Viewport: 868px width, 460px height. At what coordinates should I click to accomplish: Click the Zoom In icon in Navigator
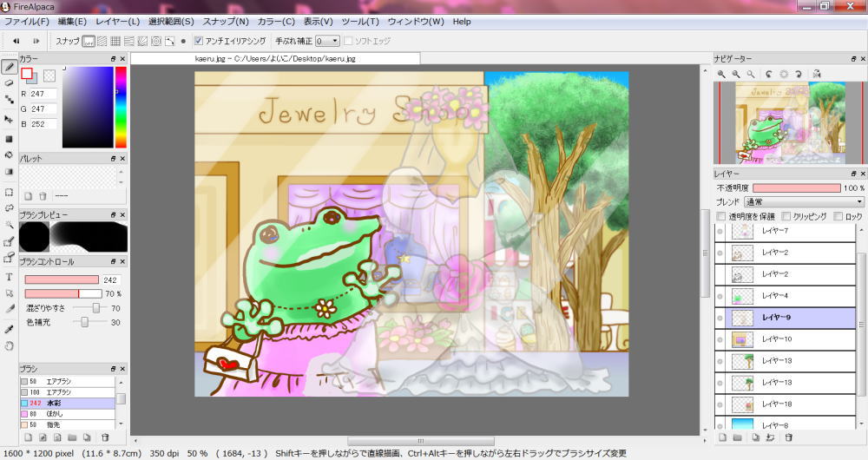[x=721, y=76]
